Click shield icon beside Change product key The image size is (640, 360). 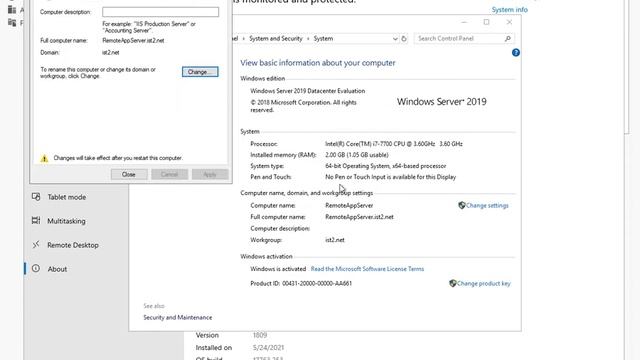coord(453,283)
